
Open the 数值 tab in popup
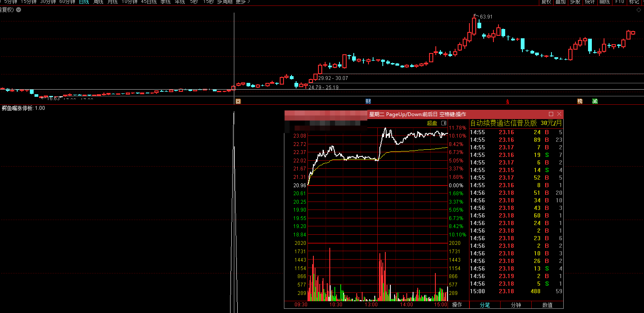coord(547,305)
